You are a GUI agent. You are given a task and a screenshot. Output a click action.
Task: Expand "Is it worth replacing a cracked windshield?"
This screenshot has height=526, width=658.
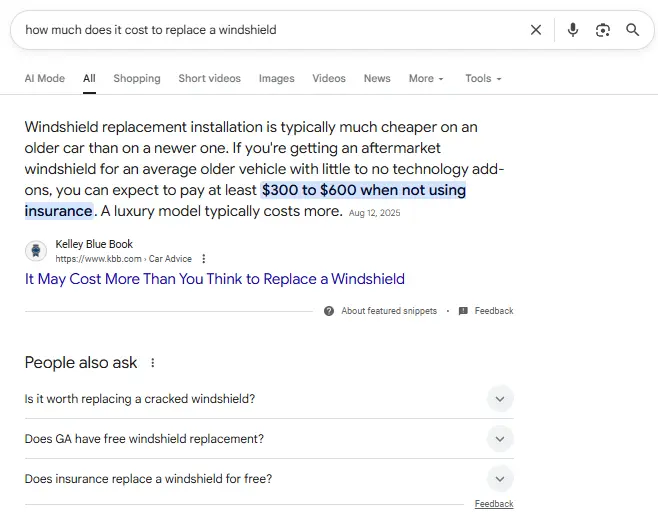(x=500, y=399)
